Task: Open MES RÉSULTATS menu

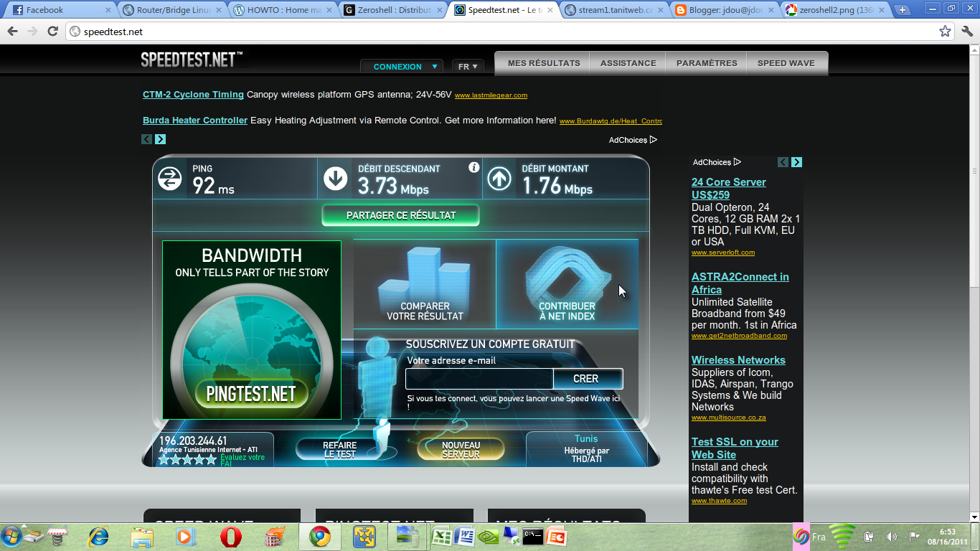Action: click(x=544, y=63)
